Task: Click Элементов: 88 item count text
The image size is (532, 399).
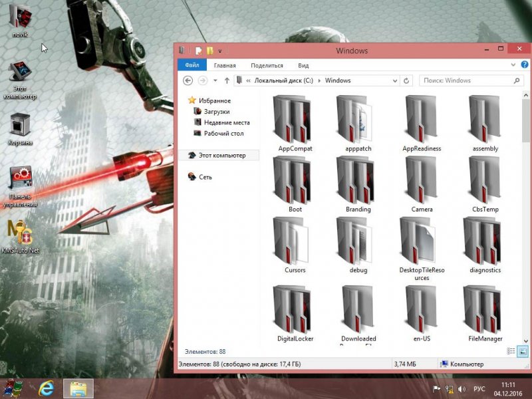Action: click(205, 352)
